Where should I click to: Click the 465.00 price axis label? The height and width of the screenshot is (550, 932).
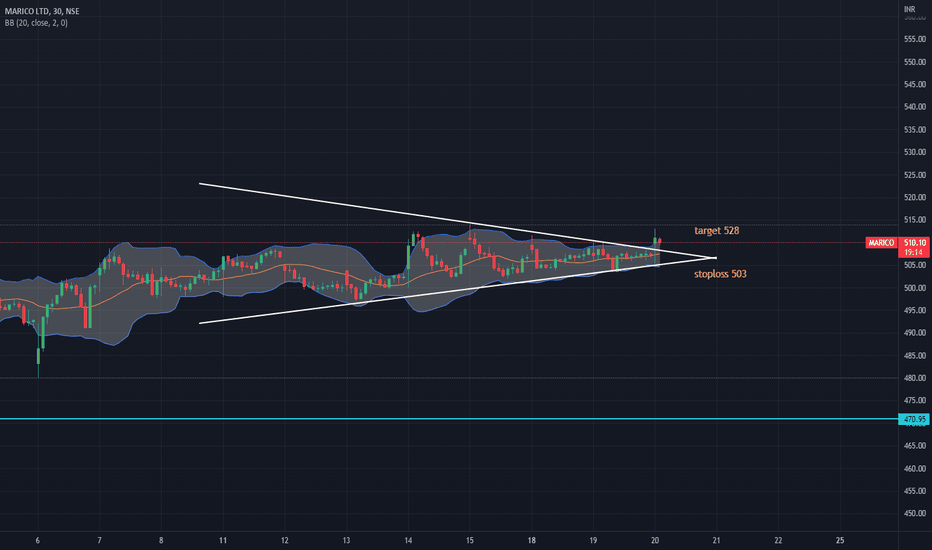click(915, 446)
